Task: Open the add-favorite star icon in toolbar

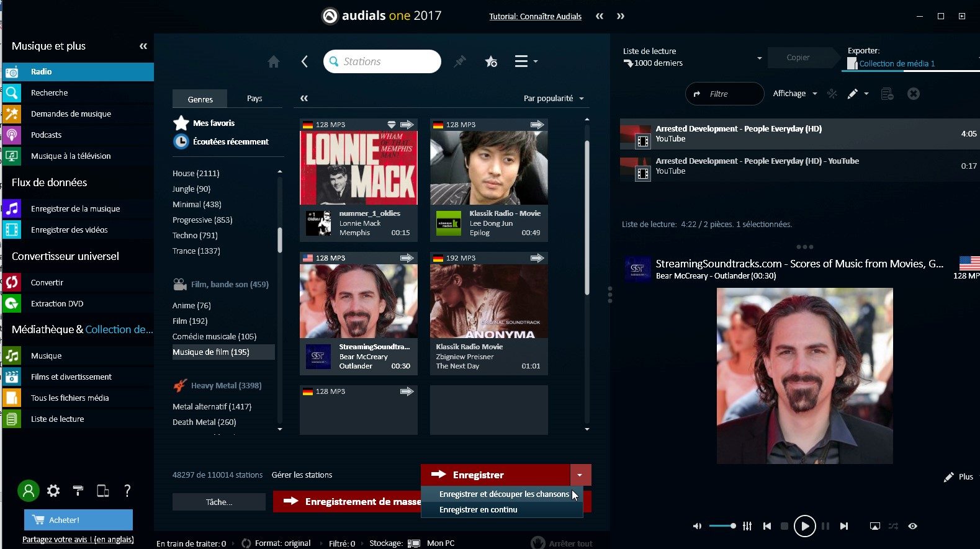Action: (491, 61)
